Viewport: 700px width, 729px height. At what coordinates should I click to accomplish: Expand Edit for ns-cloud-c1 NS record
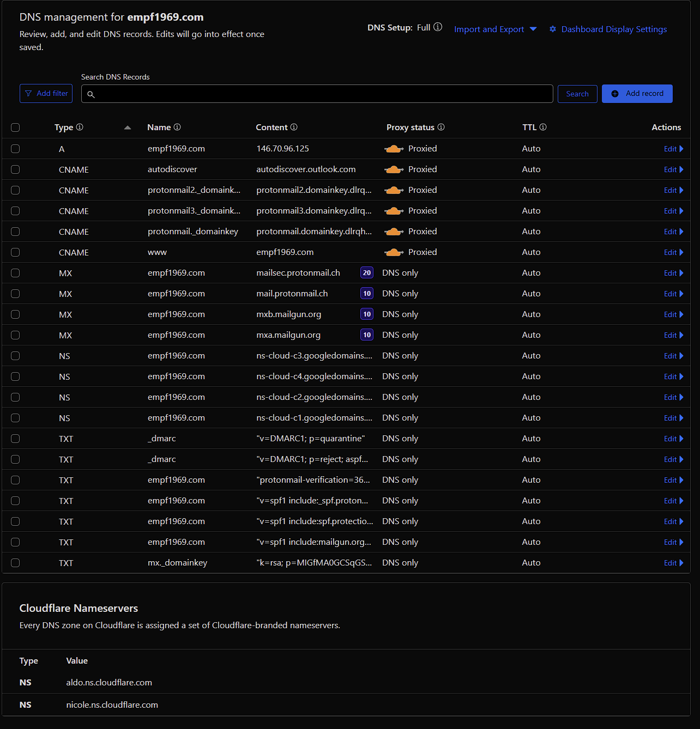point(673,418)
